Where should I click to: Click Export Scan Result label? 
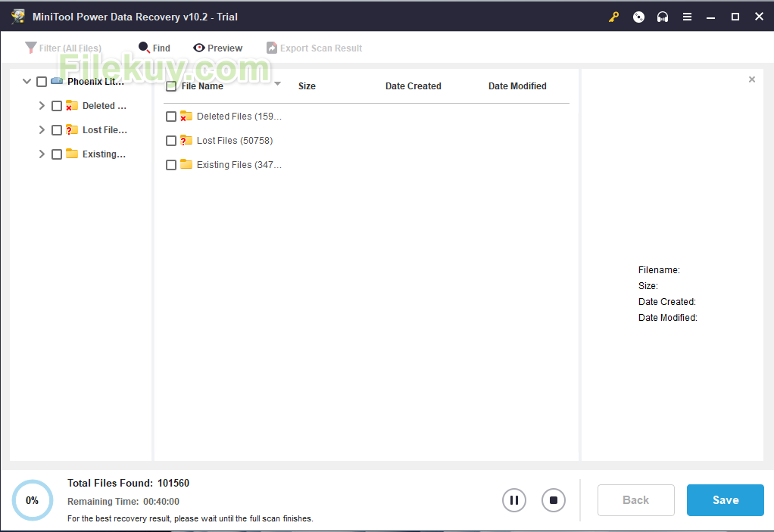tap(321, 48)
